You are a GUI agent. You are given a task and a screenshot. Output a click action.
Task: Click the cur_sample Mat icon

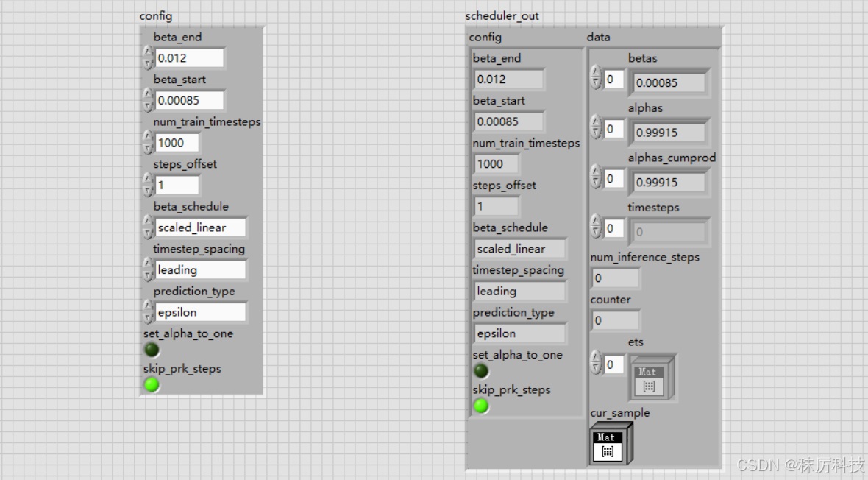[x=611, y=444]
